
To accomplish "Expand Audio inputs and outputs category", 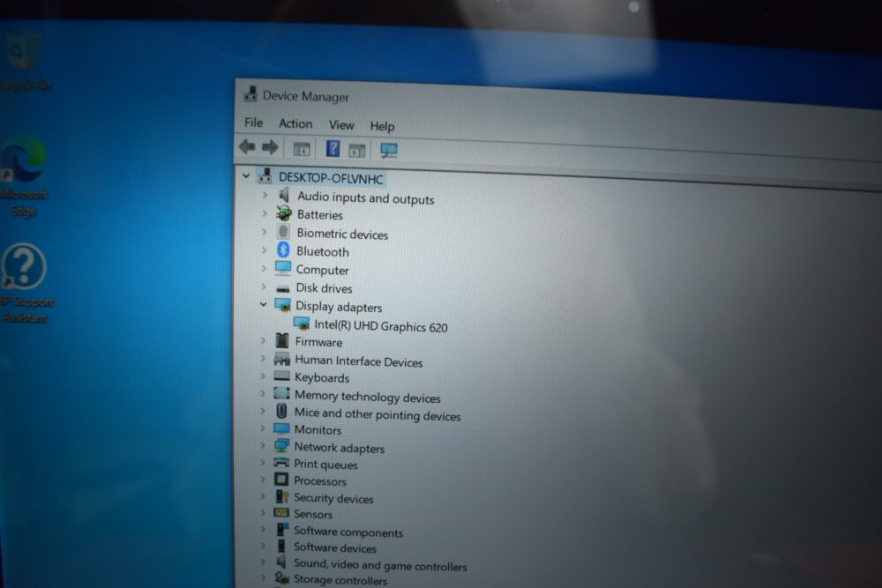I will point(265,195).
